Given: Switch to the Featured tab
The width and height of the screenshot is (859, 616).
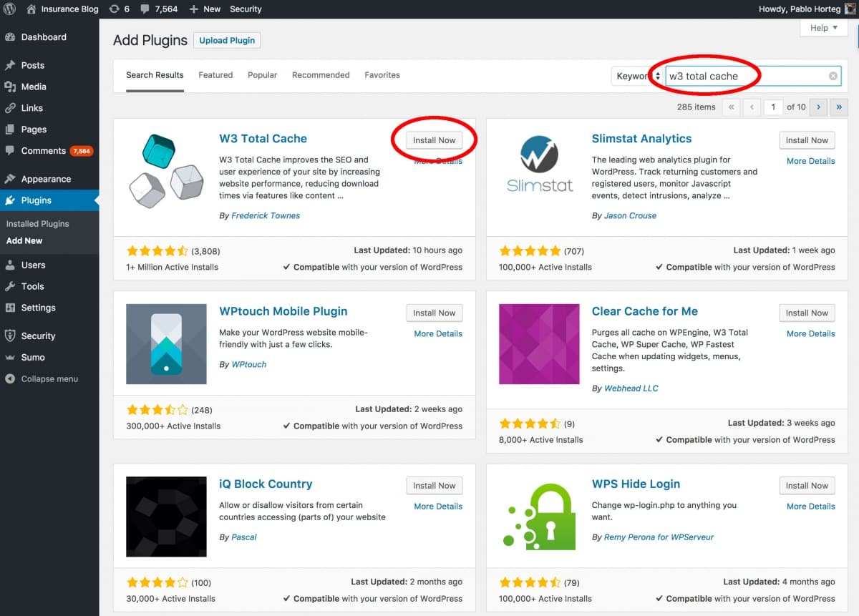Looking at the screenshot, I should point(215,74).
